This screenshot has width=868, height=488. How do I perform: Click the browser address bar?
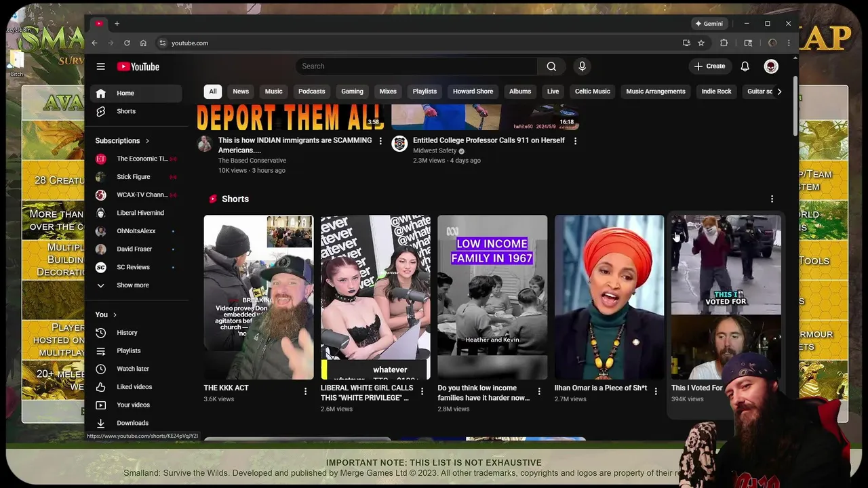pos(417,43)
